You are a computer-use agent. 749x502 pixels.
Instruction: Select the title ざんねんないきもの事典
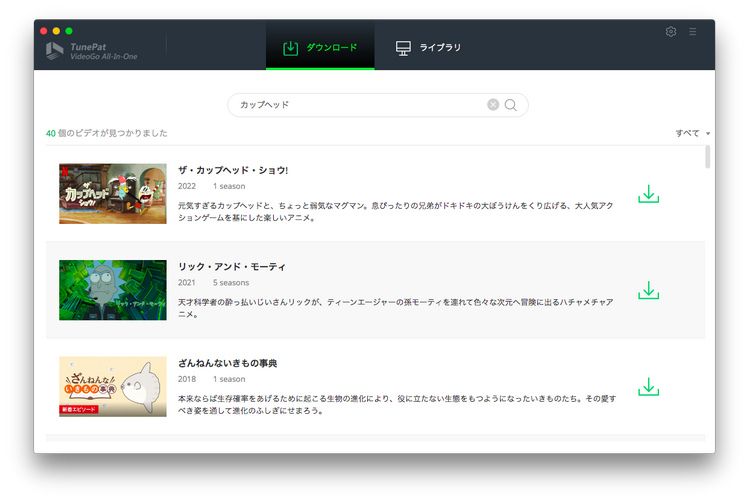[x=227, y=363]
